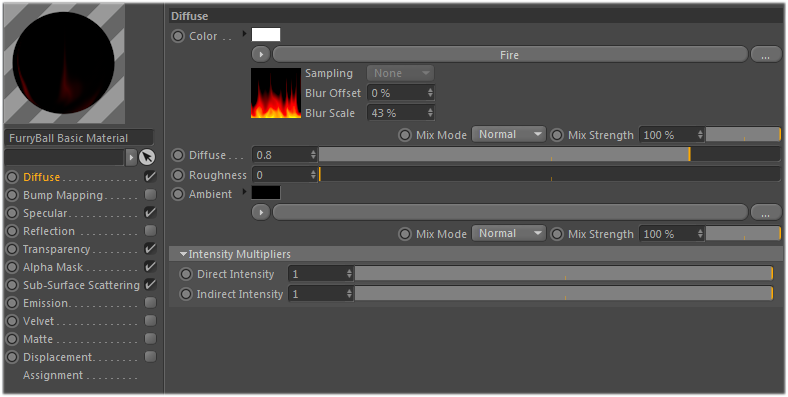Open the Alpha Mask channel settings
Screen dimensions: 788x397
(x=53, y=267)
